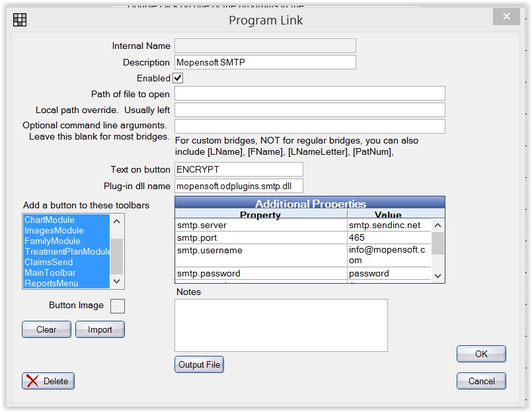Select the password value cell
The height and width of the screenshot is (412, 532).
tap(389, 273)
